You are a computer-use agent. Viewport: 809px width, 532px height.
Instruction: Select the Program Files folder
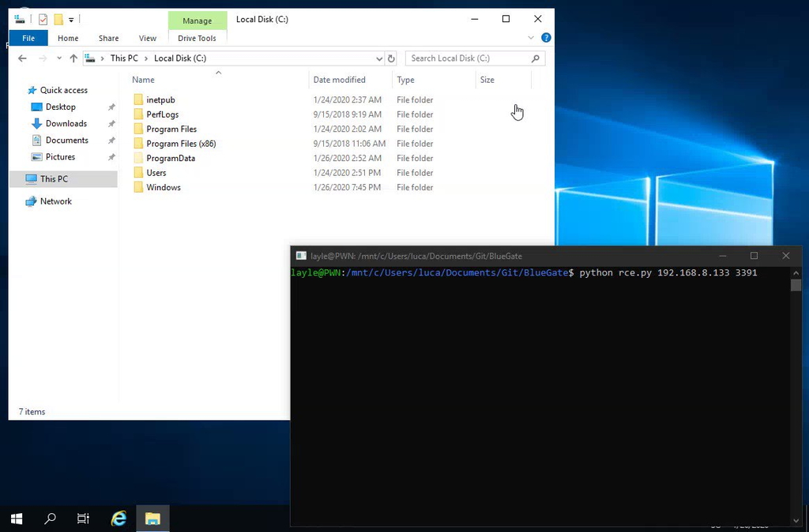[x=171, y=129]
